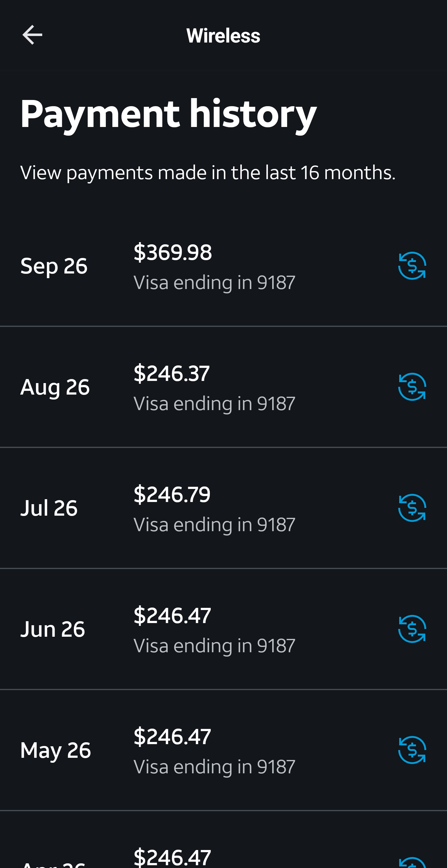
Task: Tap the back arrow icon
Action: tap(32, 35)
